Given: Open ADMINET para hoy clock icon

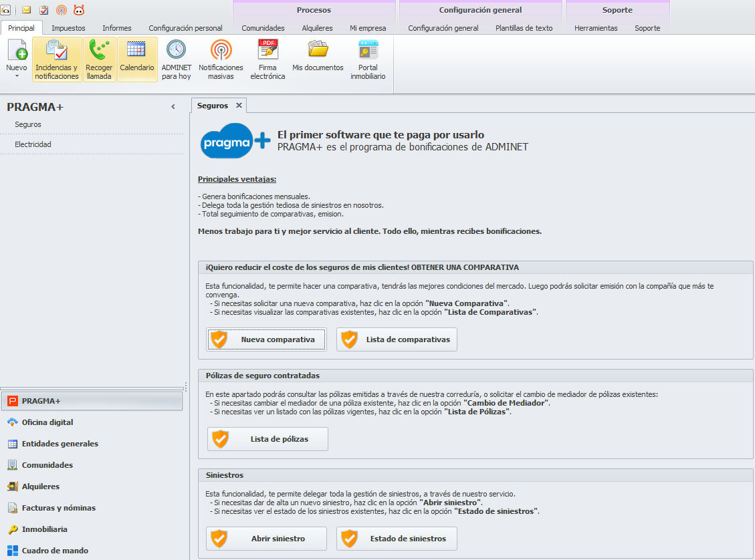Looking at the screenshot, I should click(x=177, y=50).
